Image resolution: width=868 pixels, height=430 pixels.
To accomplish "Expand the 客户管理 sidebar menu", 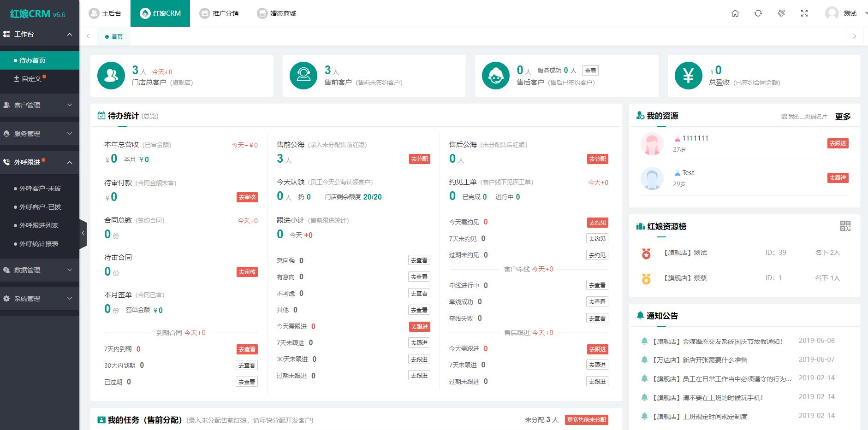I will pyautogui.click(x=39, y=105).
